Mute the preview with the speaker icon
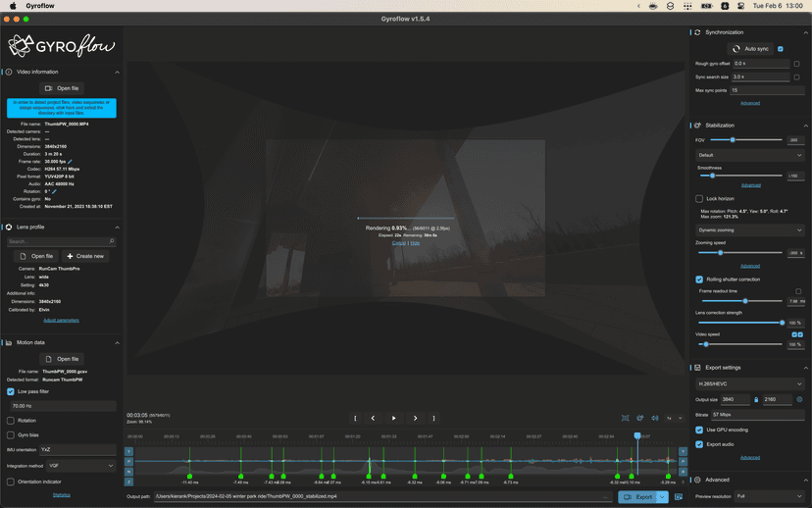 655,418
